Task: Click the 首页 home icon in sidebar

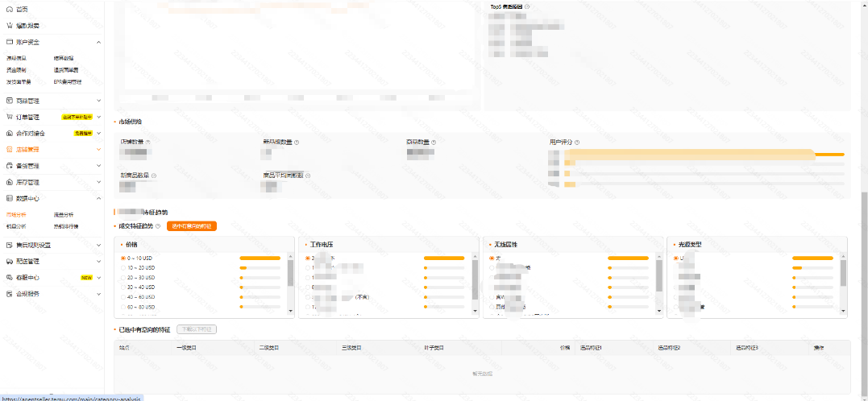Action: [10, 9]
